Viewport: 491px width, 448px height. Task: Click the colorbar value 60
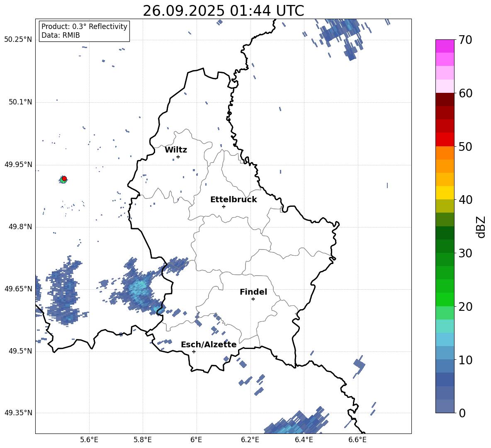pyautogui.click(x=465, y=93)
